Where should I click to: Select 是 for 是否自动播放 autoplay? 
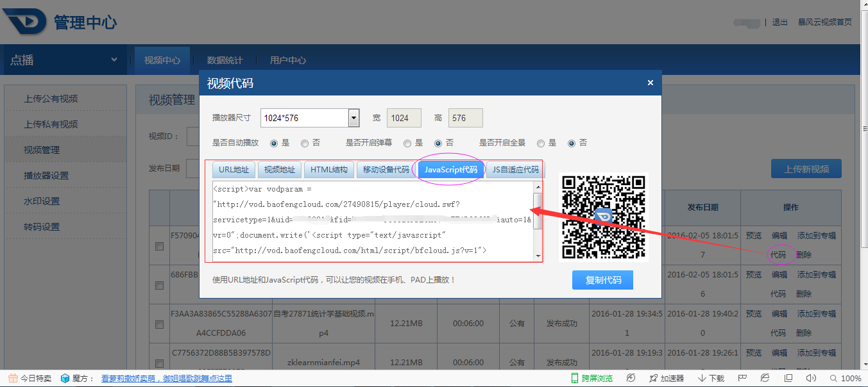pos(275,143)
